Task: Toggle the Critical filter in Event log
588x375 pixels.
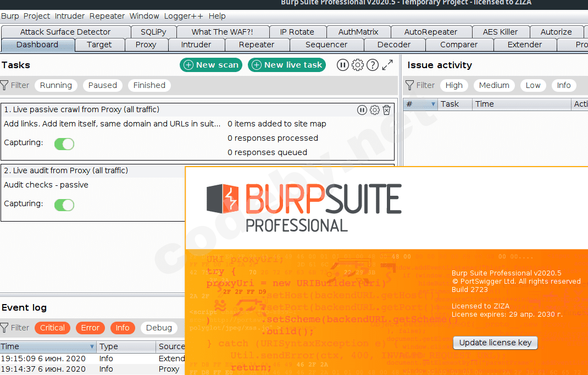Action: [x=52, y=328]
